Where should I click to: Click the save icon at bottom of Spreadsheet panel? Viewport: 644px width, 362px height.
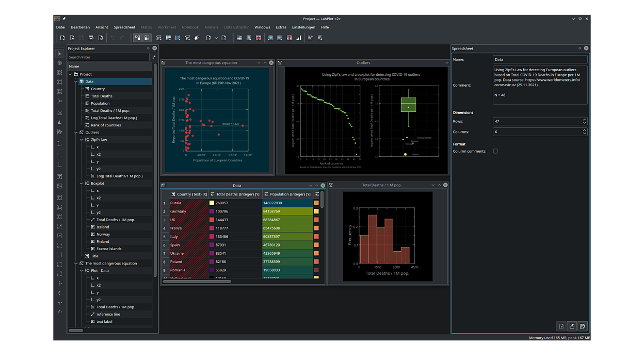[572, 326]
